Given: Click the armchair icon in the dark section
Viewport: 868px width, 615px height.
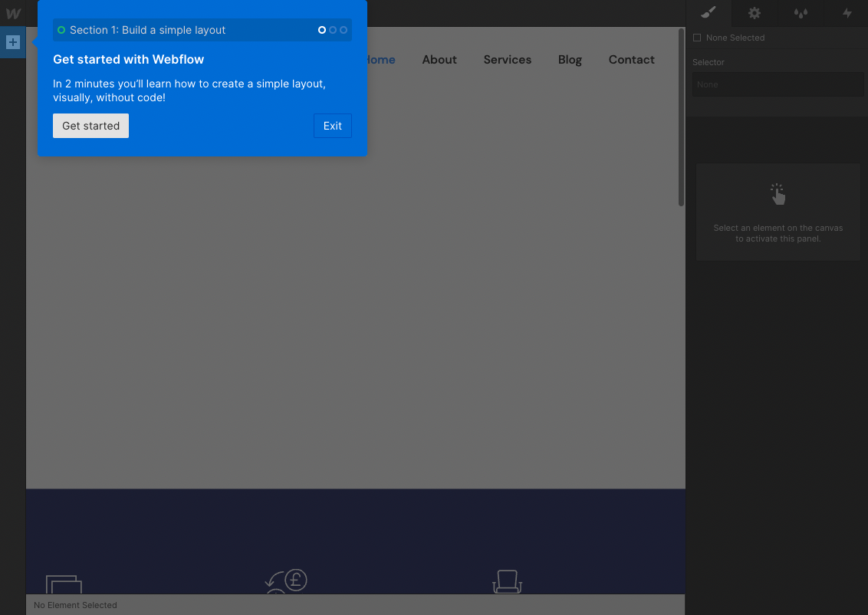Looking at the screenshot, I should [x=507, y=582].
